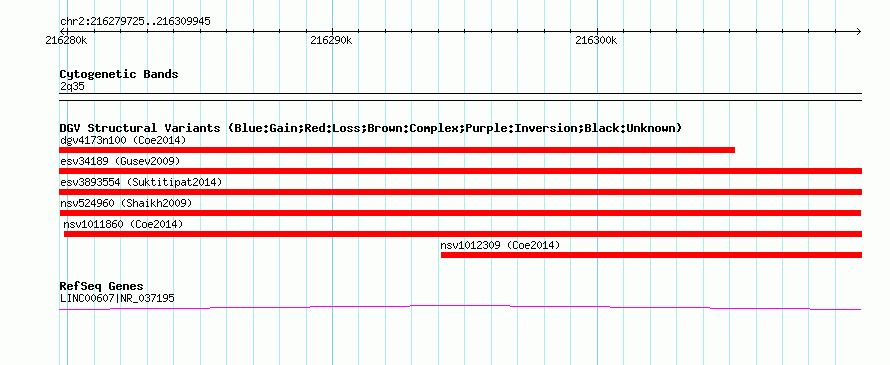
Task: Select the red bar under nsv1011860
Action: tap(463, 234)
